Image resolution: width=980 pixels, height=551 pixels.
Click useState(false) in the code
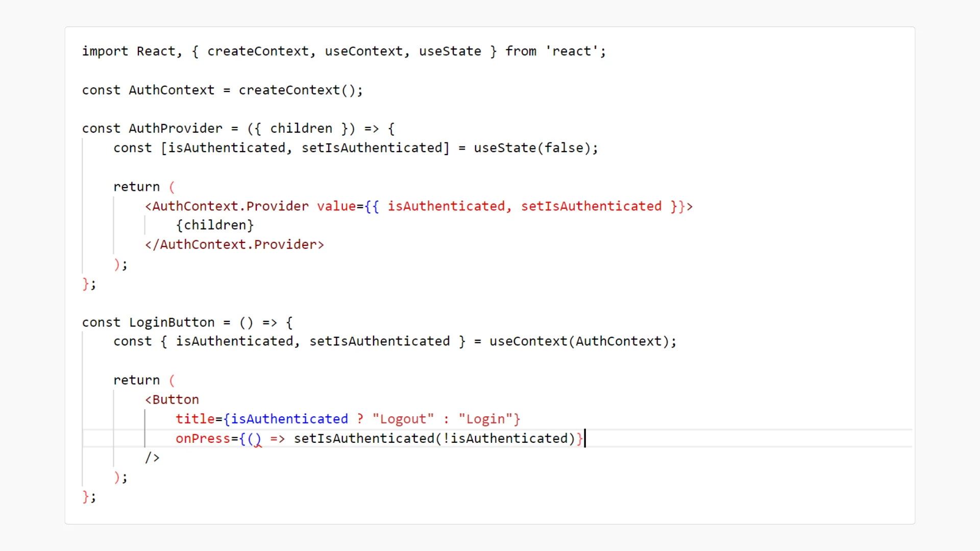pyautogui.click(x=532, y=148)
